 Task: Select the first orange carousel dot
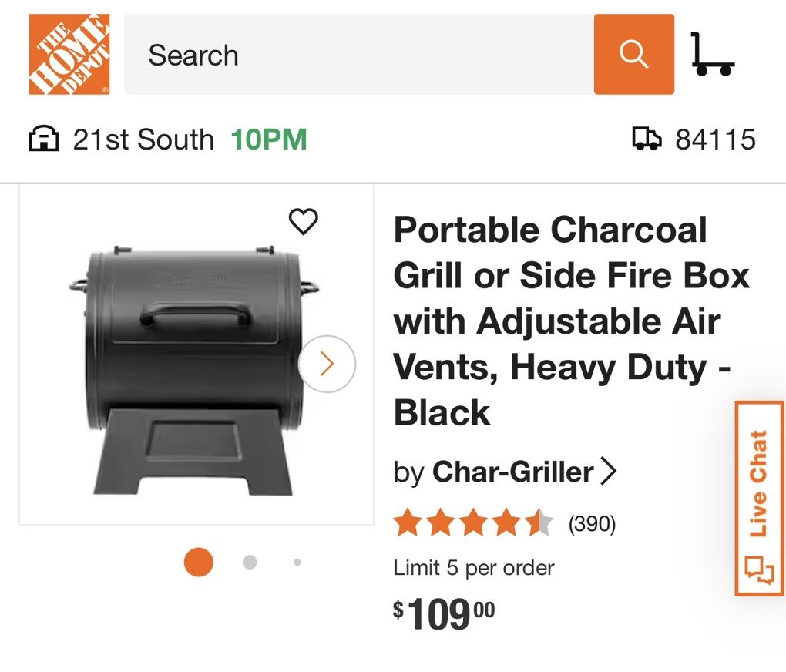[198, 562]
